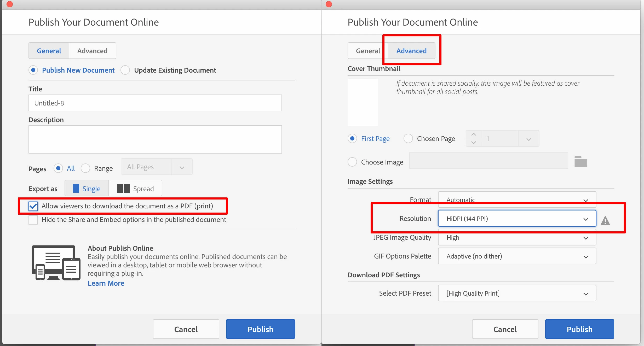The height and width of the screenshot is (346, 644).
Task: Click the chosen page number field
Action: pos(500,139)
